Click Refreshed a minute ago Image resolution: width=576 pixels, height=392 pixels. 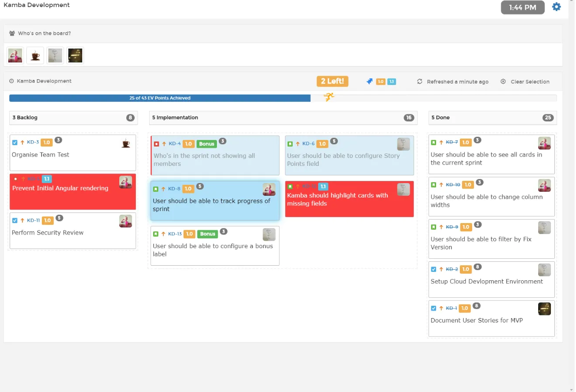(x=458, y=82)
